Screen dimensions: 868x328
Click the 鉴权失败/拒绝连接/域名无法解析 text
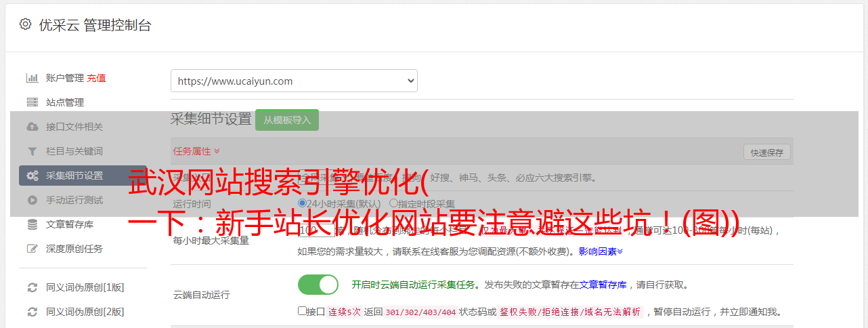click(x=569, y=312)
